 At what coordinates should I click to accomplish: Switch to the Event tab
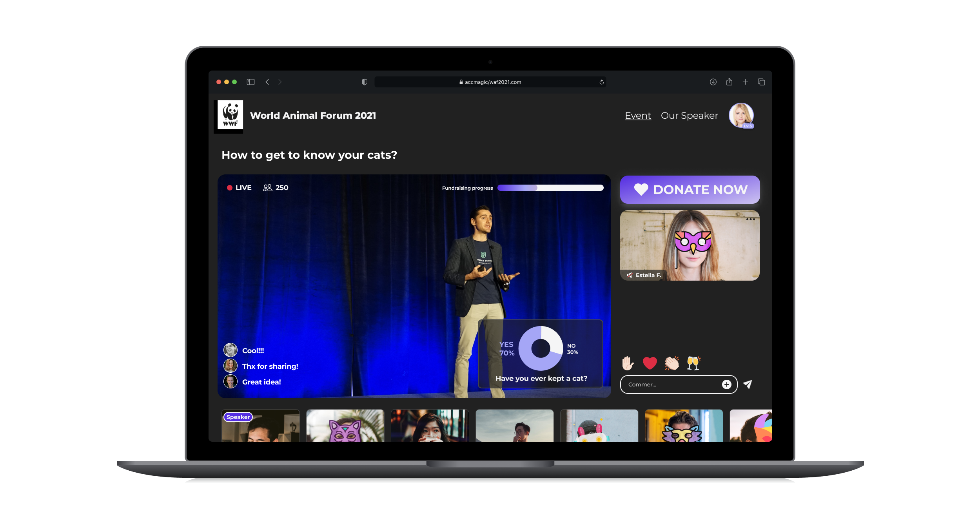(638, 116)
